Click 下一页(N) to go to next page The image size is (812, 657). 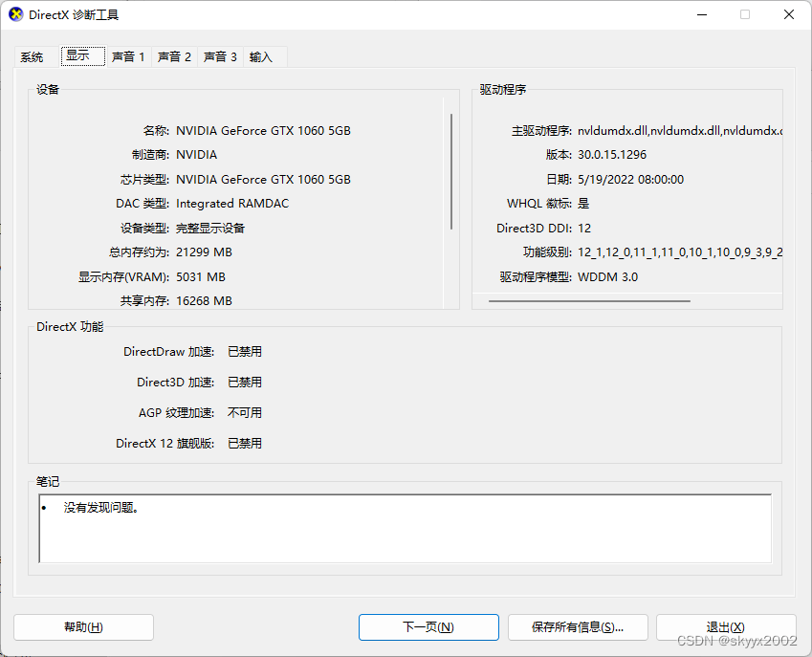point(428,627)
